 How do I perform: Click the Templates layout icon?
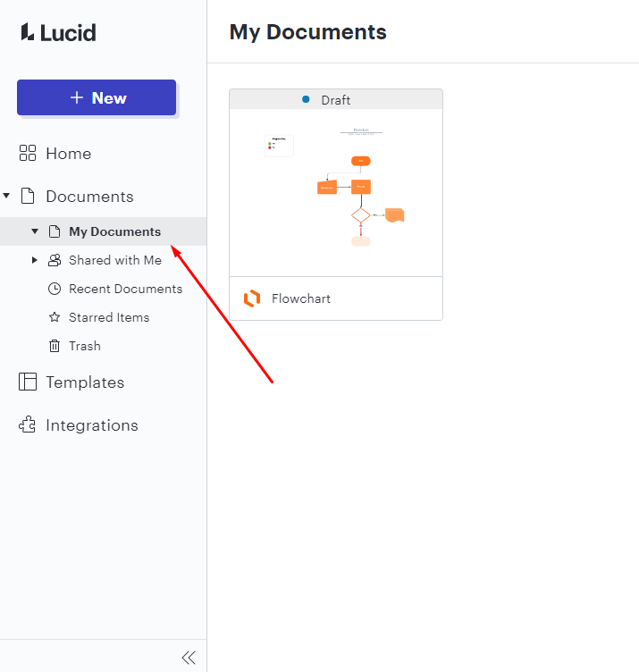pyautogui.click(x=28, y=382)
